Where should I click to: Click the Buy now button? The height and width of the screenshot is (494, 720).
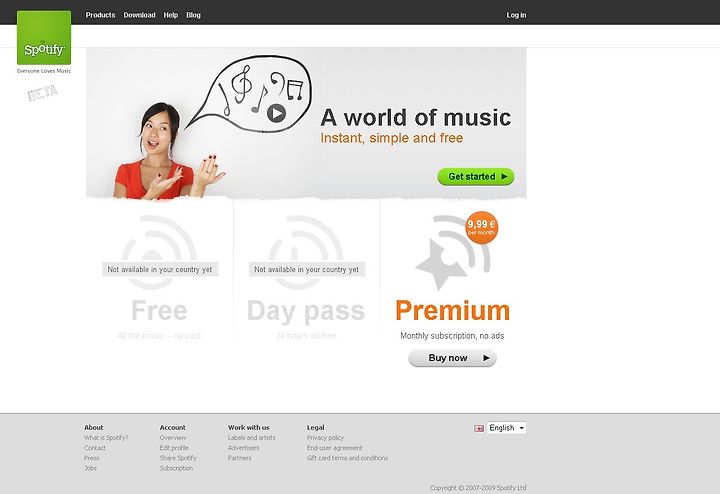(452, 358)
